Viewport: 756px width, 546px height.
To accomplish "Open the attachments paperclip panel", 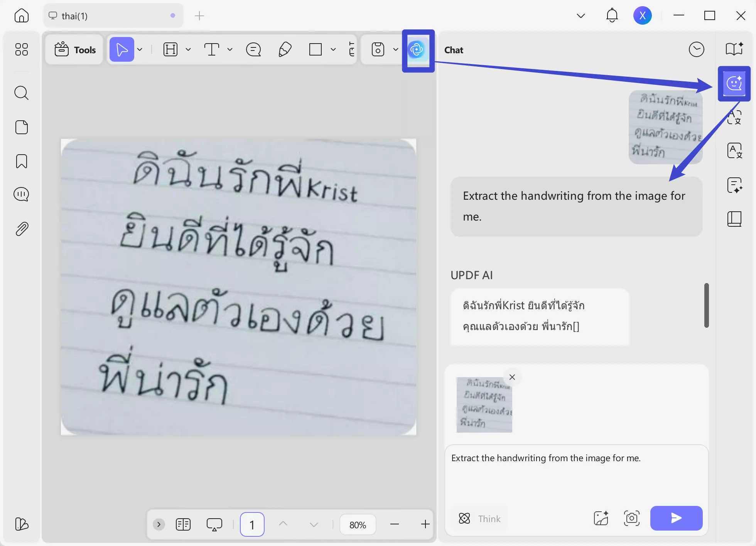I will pyautogui.click(x=21, y=229).
